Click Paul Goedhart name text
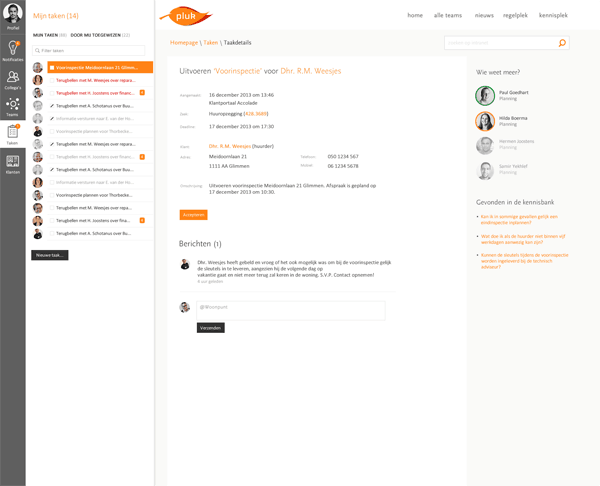This screenshot has height=486, width=600. coord(514,93)
